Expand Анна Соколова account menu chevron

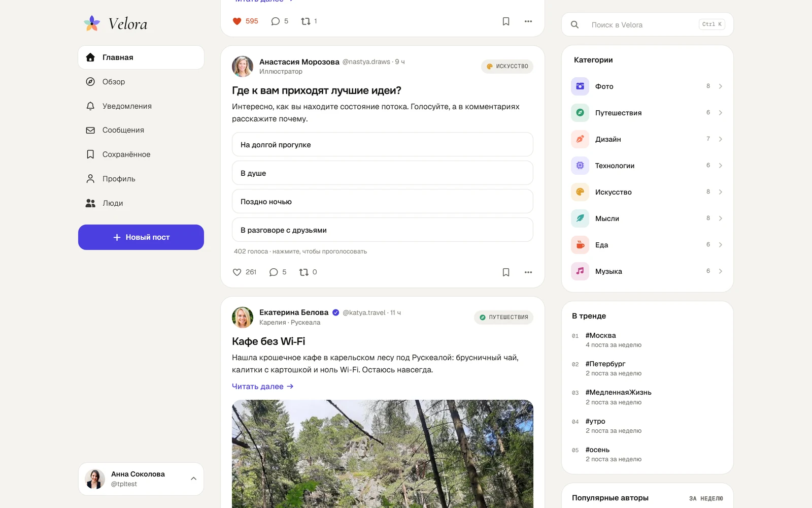point(193,479)
